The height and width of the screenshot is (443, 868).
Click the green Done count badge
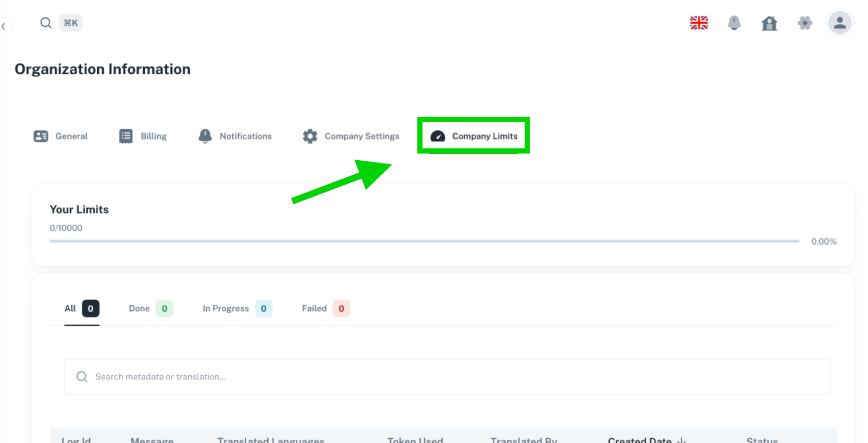[164, 308]
